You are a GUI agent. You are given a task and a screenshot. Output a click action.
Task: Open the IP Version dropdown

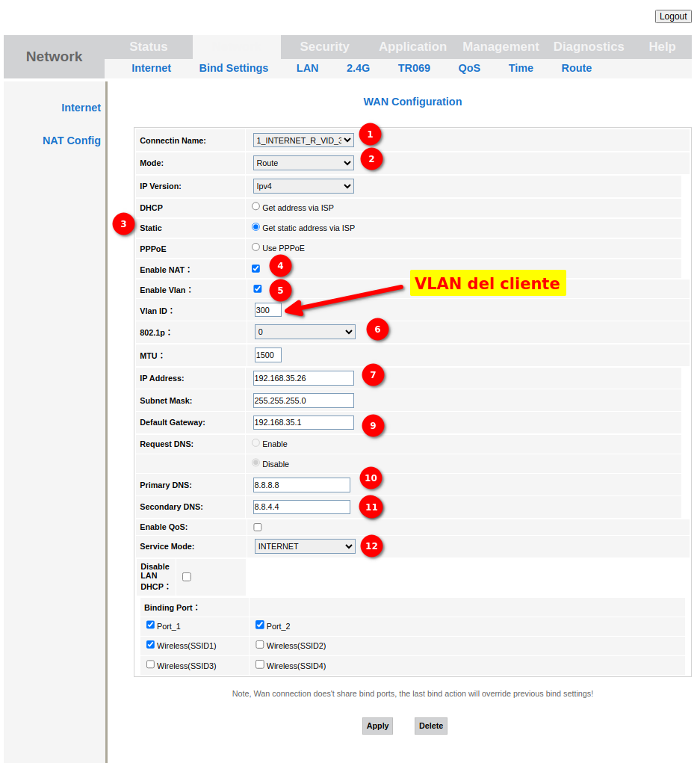(x=303, y=186)
